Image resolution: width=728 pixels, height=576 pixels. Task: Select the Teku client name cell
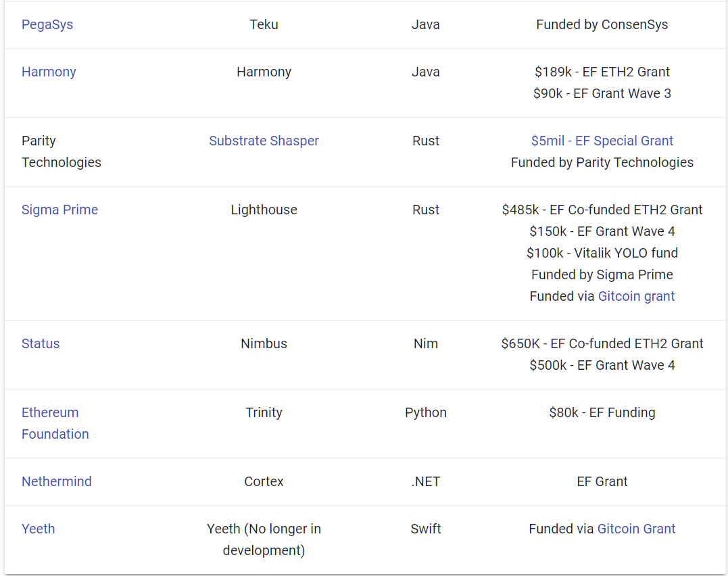click(x=264, y=24)
